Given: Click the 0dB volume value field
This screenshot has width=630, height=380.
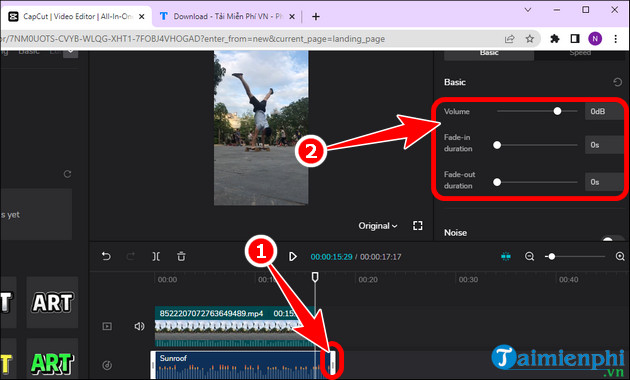Looking at the screenshot, I should click(604, 111).
